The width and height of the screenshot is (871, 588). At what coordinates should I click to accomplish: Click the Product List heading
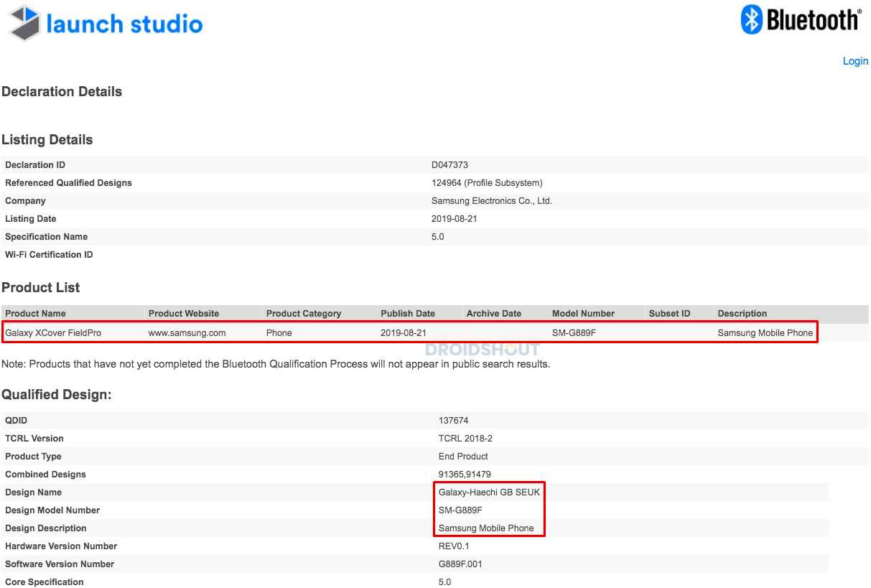point(41,287)
